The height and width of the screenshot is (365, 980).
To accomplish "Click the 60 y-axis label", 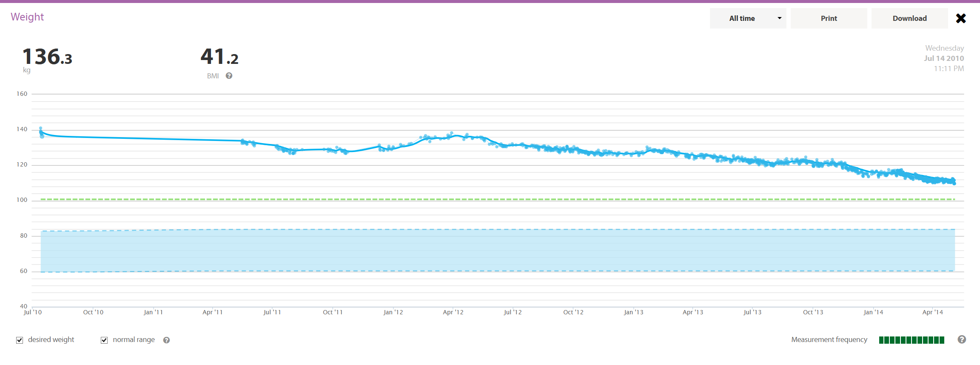I will 23,271.
